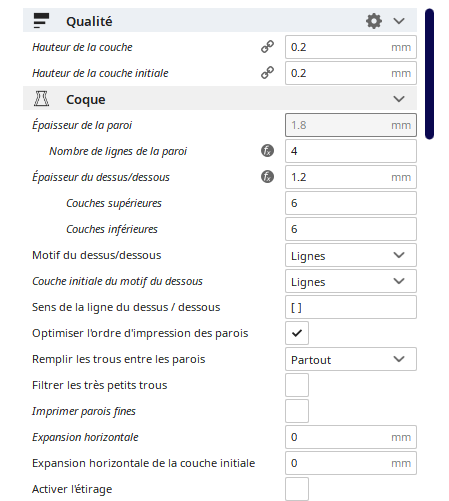This screenshot has height=501, width=449.
Task: Click the Qualité layers icon
Action: pos(41,21)
